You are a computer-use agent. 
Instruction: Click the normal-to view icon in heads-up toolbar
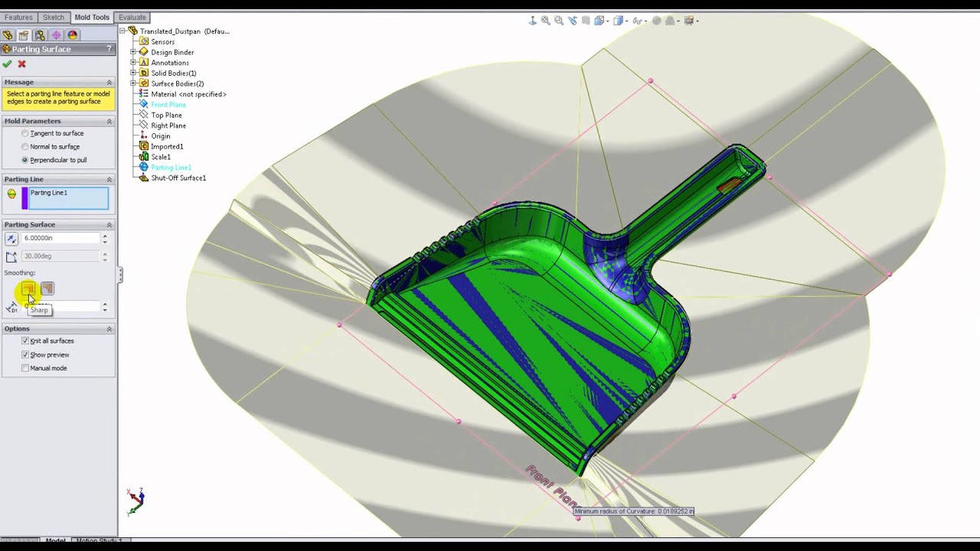(x=532, y=21)
